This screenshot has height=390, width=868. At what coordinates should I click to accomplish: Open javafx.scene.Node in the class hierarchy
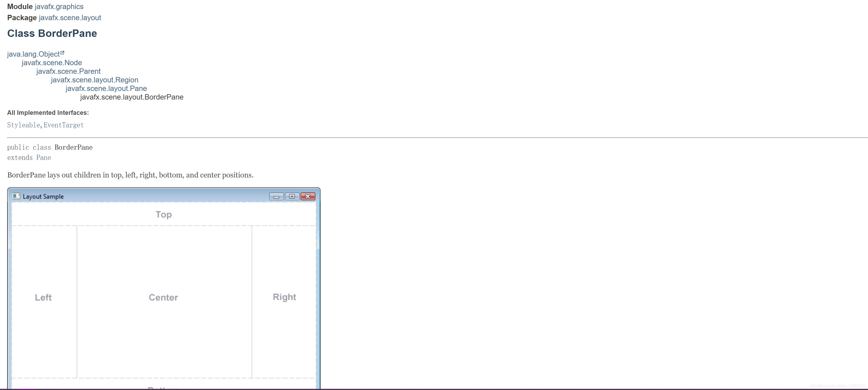coord(52,63)
